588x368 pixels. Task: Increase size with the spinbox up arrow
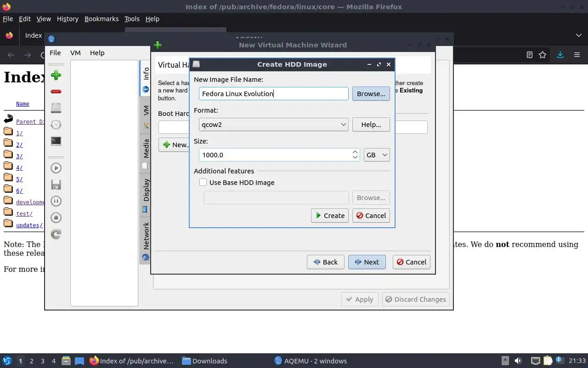[355, 152]
